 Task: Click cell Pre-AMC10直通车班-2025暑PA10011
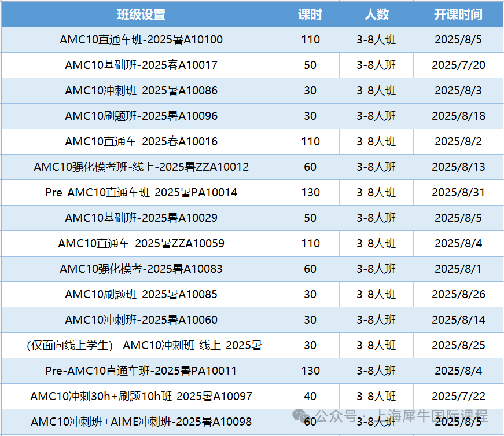click(x=141, y=371)
